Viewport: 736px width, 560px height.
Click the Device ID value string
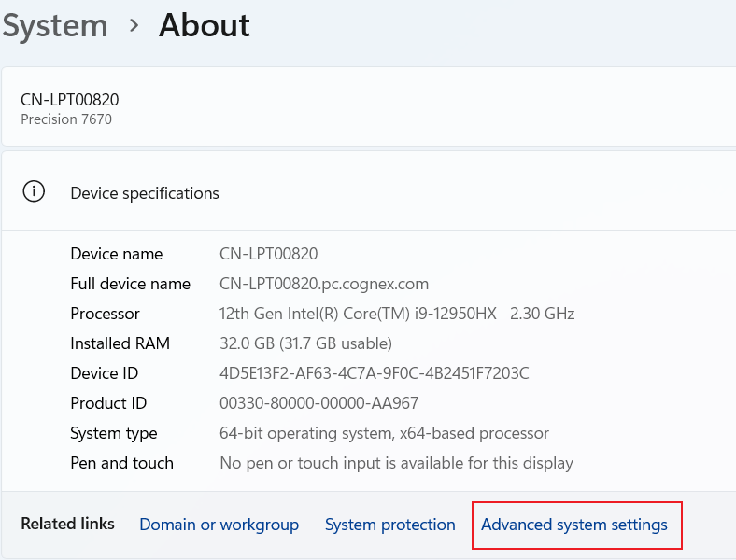[374, 373]
